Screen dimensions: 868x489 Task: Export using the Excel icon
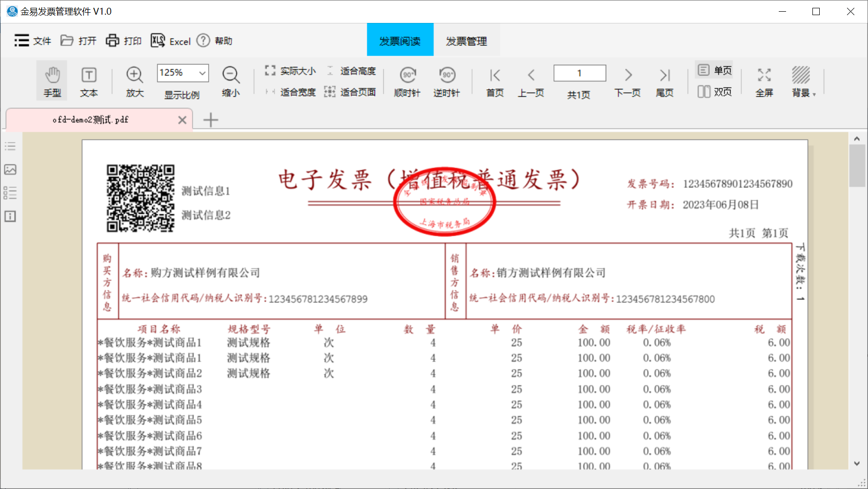click(158, 41)
